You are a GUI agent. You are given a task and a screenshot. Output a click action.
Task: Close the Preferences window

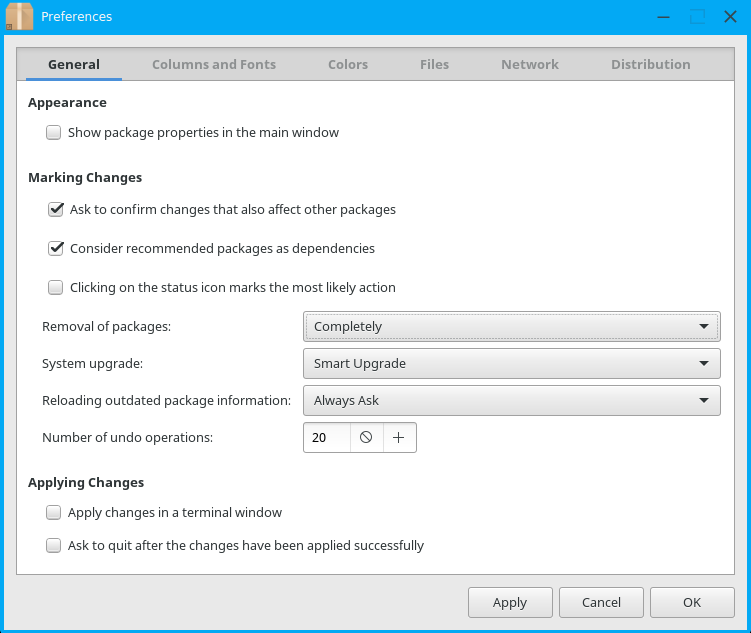tap(731, 17)
